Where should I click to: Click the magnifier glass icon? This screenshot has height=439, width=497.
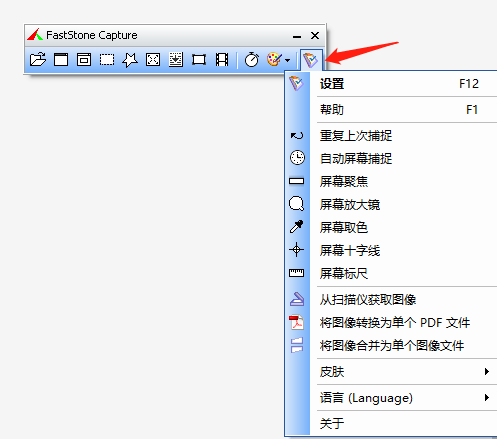296,203
